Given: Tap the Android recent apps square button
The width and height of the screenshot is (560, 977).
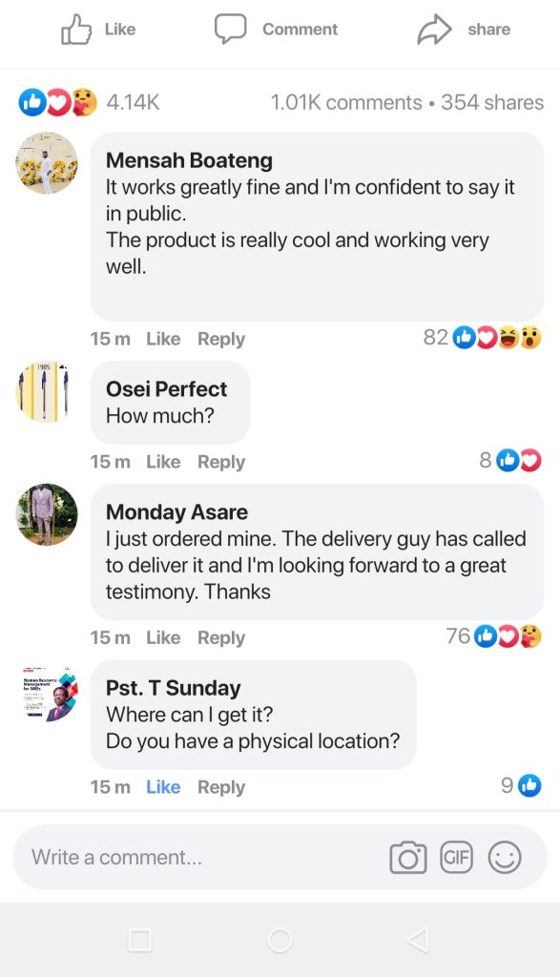Looking at the screenshot, I should 139,940.
